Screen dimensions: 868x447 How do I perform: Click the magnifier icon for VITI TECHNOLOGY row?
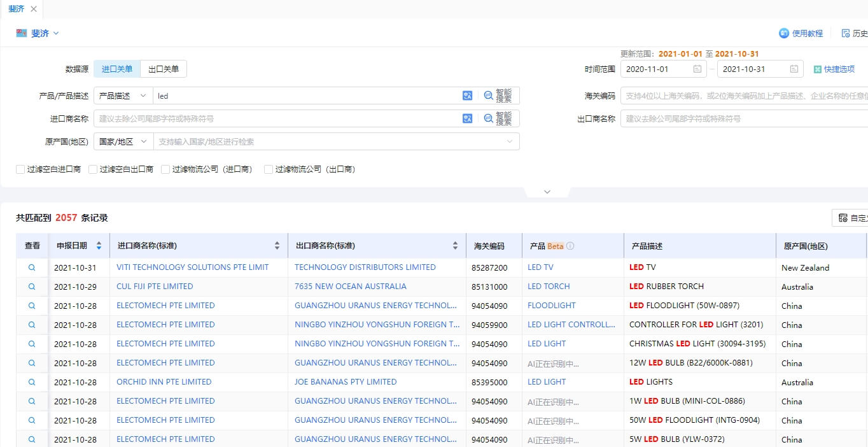pyautogui.click(x=32, y=267)
